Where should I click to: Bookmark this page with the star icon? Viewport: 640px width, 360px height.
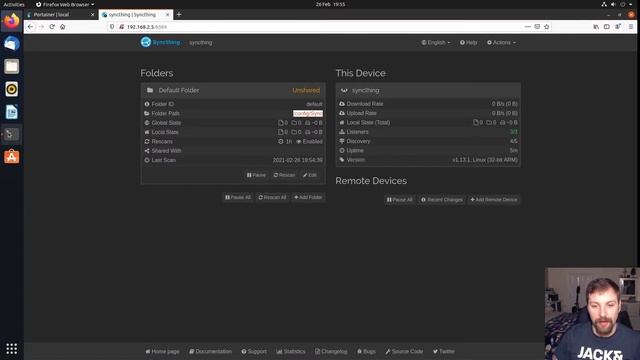(547, 27)
